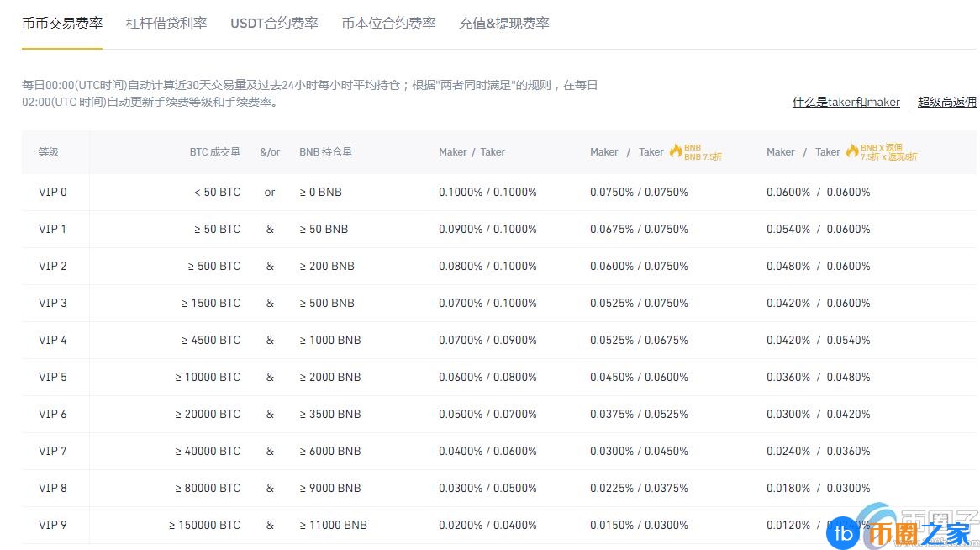Select the 币币交易费率 tab

(x=62, y=24)
